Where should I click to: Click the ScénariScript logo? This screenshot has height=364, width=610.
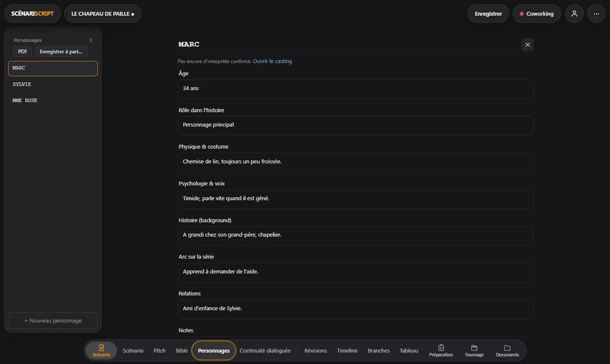tap(33, 14)
